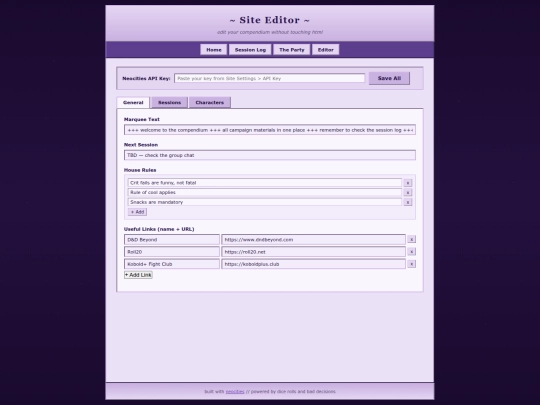The height and width of the screenshot is (405, 540).
Task: Open the Characters tab
Action: 210,102
